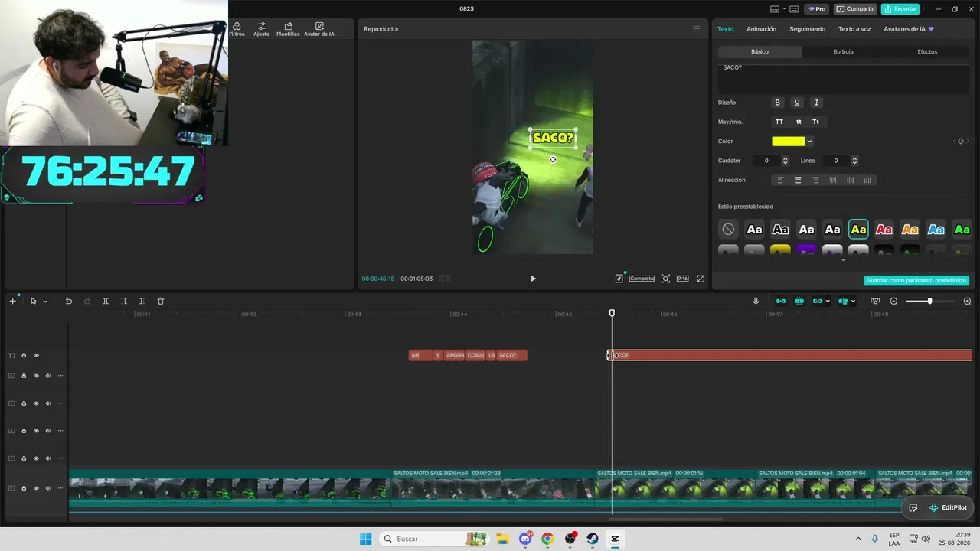Open the Reproductor panel menu
The width and height of the screenshot is (980, 551).
point(697,29)
